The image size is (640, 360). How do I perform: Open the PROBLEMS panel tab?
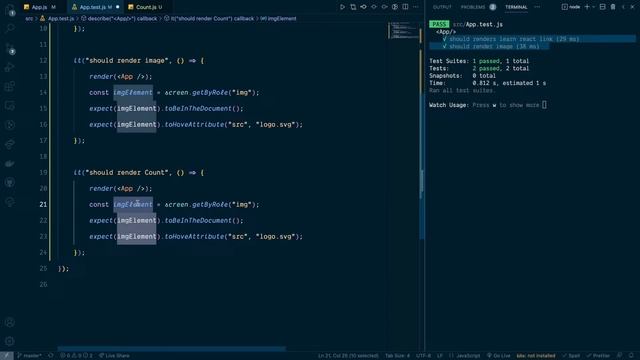(478, 7)
